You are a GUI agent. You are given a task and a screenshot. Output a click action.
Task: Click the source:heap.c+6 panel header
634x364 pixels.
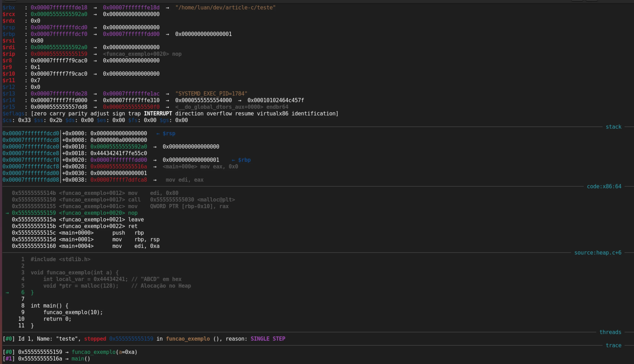pos(598,252)
